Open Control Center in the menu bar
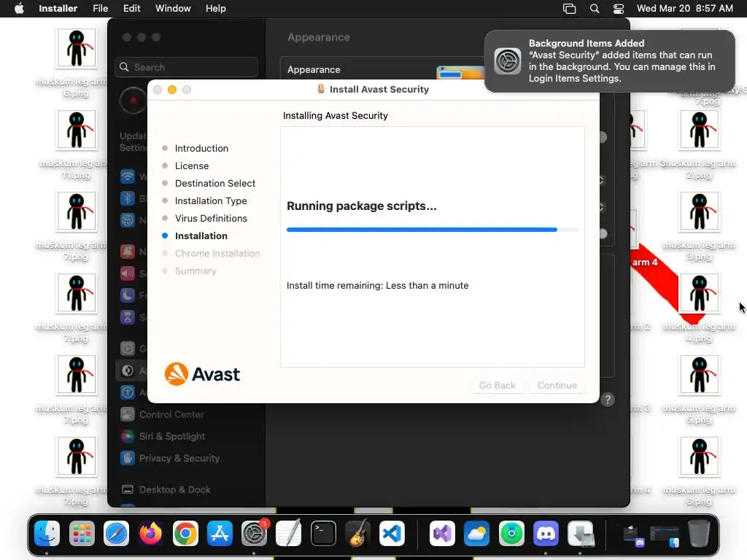This screenshot has width=747, height=560. click(x=619, y=9)
